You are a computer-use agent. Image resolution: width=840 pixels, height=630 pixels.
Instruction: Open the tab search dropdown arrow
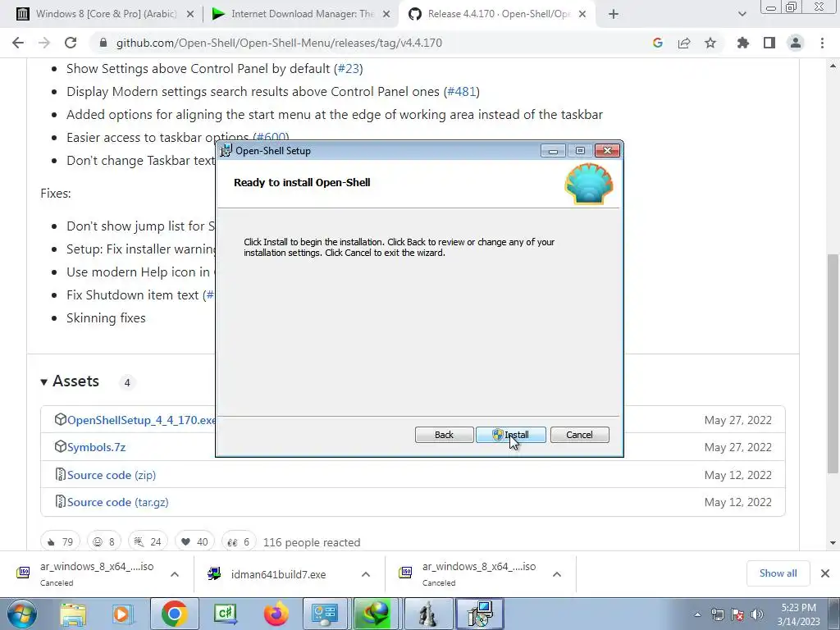pos(742,15)
